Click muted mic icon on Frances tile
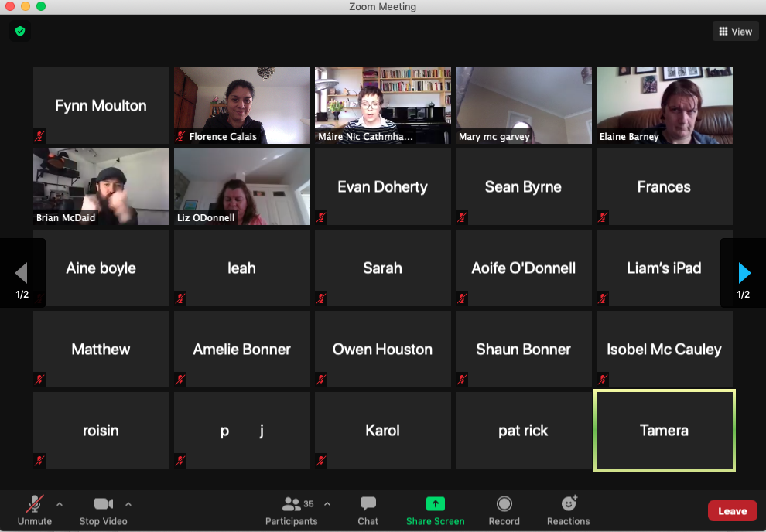Image resolution: width=766 pixels, height=532 pixels. pyautogui.click(x=603, y=217)
